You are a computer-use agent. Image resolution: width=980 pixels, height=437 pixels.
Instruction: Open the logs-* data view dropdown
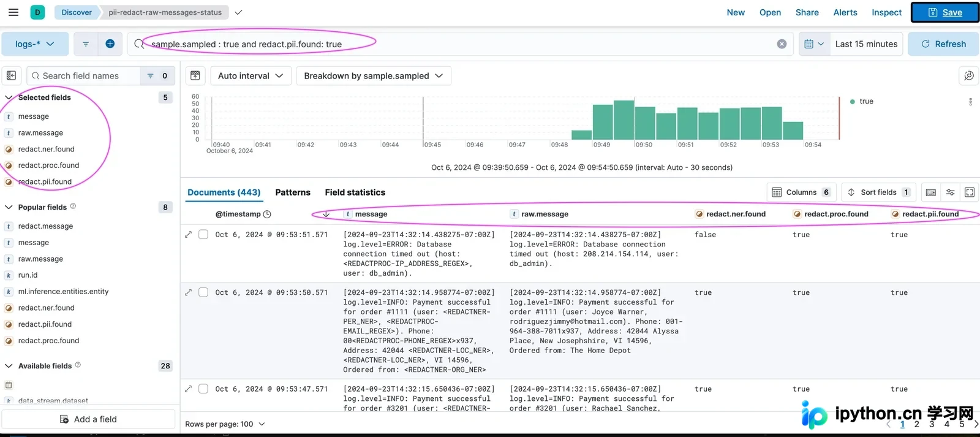pos(35,44)
